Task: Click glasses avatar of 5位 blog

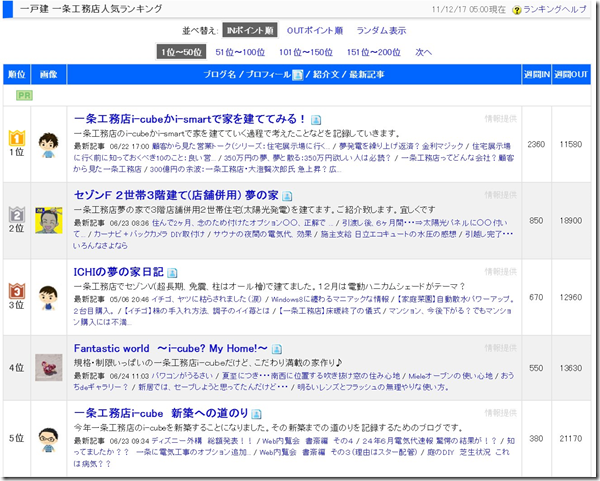Action: tap(48, 439)
